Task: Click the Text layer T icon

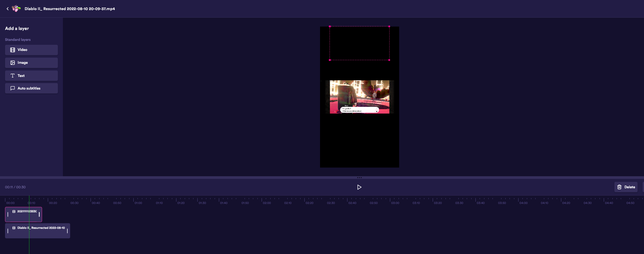Action: point(13,76)
